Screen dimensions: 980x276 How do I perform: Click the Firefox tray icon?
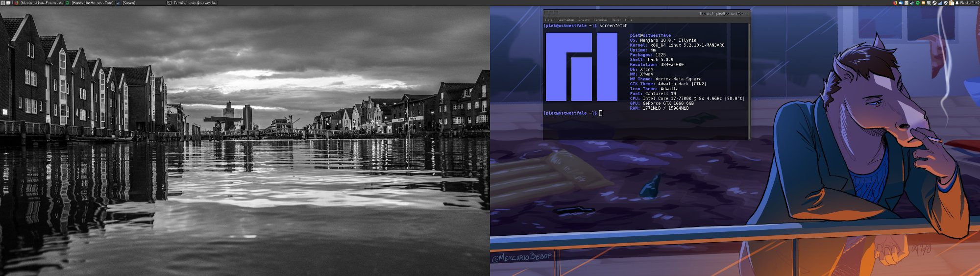click(x=895, y=3)
